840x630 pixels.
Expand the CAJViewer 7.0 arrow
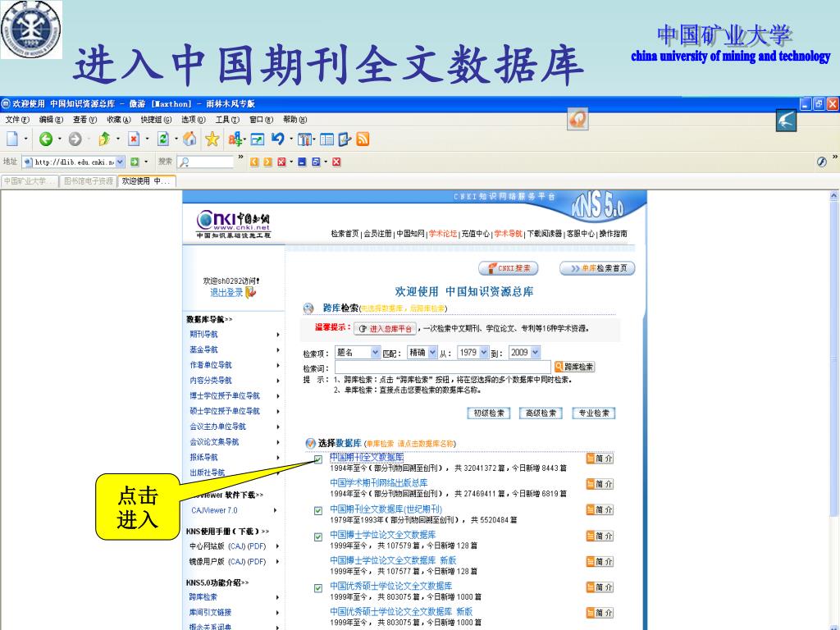276,510
